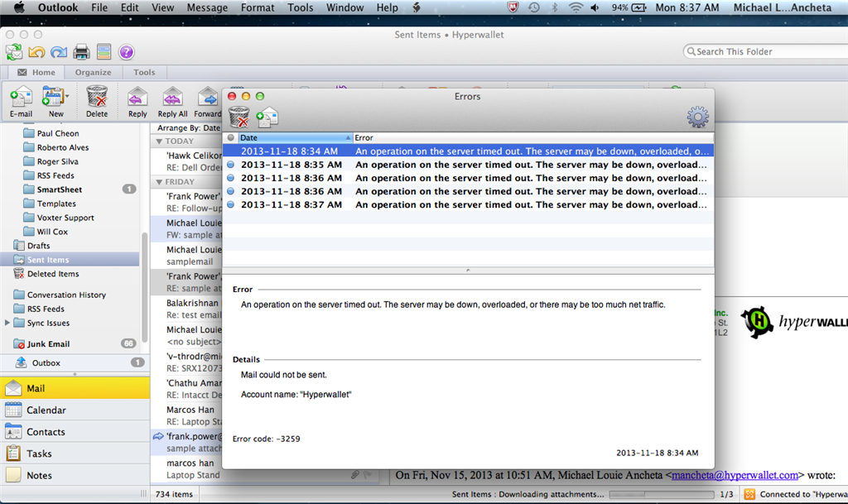Click the battery status indicator

(x=629, y=7)
